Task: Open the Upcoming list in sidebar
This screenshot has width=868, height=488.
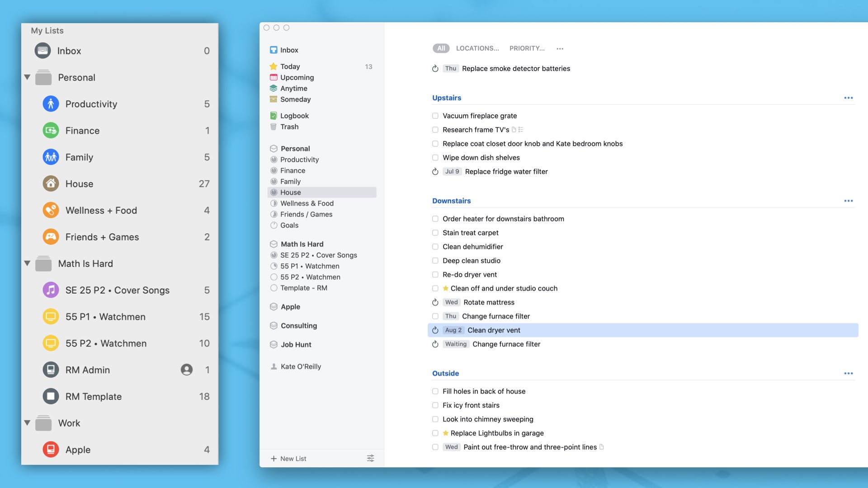Action: click(x=297, y=77)
